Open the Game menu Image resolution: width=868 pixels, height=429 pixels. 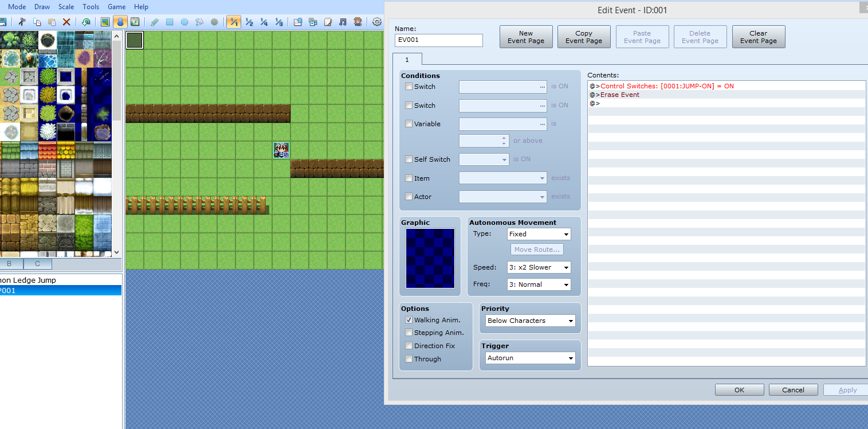click(x=116, y=7)
